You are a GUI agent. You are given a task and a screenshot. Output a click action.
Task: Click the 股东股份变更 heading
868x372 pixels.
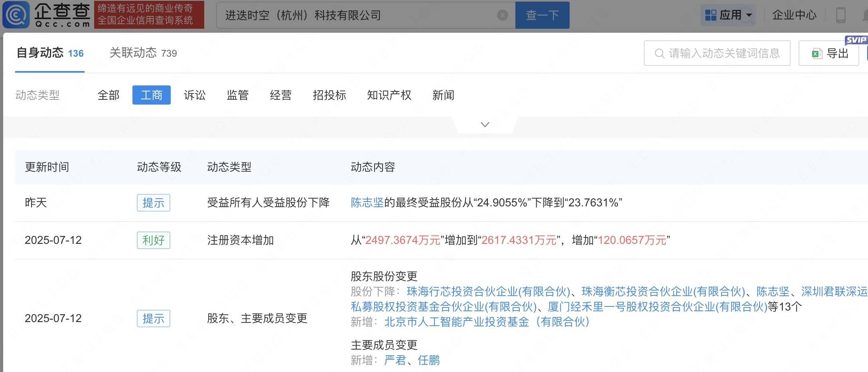tap(384, 276)
